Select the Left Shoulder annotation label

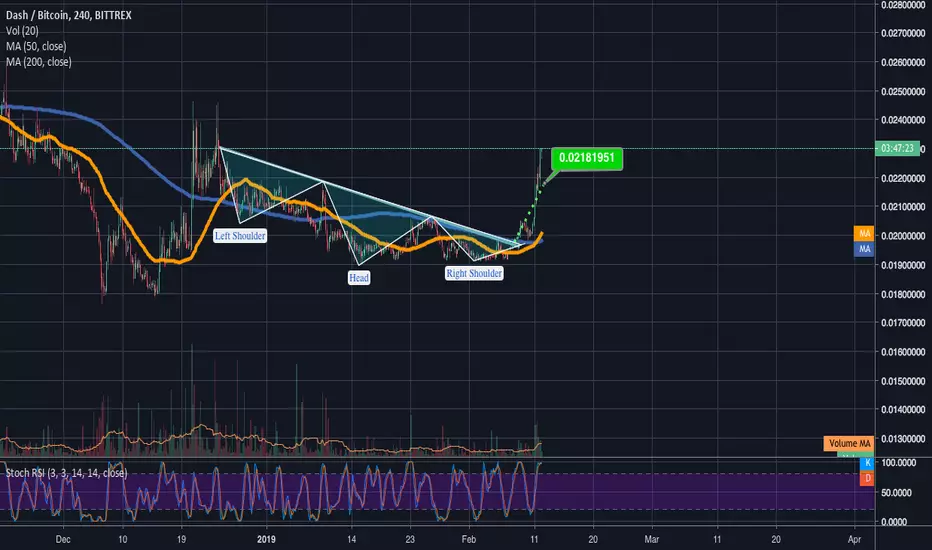pos(240,236)
